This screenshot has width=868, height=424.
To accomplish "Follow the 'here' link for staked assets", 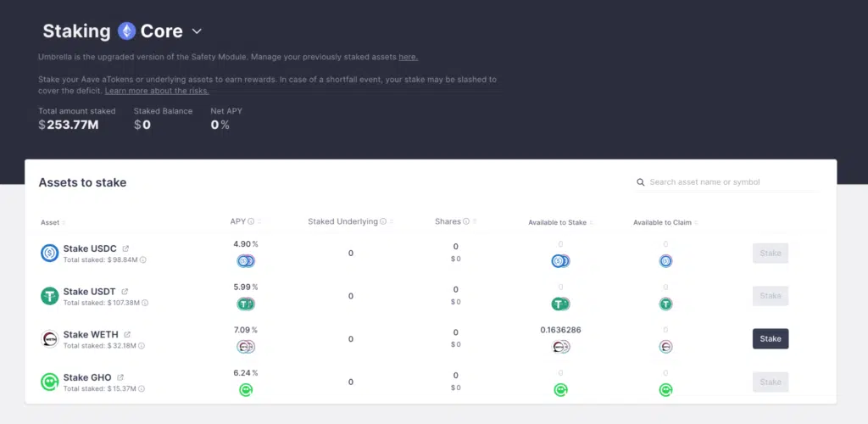I will (x=408, y=57).
